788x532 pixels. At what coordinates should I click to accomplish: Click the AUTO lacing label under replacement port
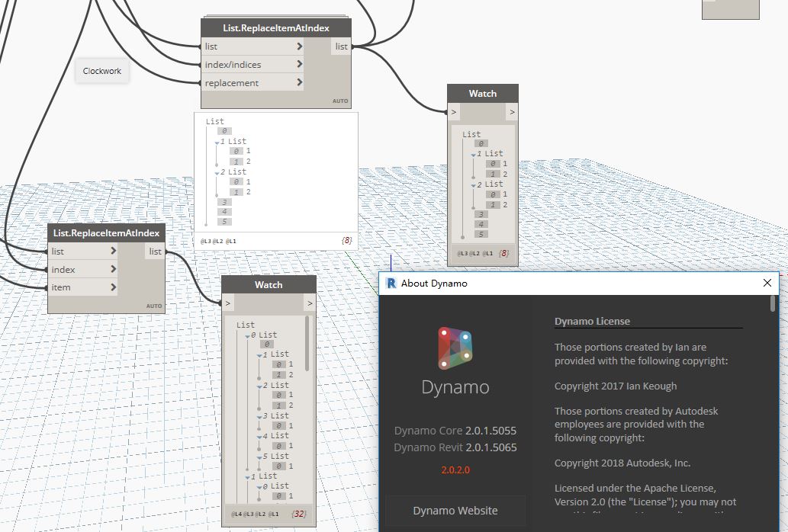click(x=340, y=101)
